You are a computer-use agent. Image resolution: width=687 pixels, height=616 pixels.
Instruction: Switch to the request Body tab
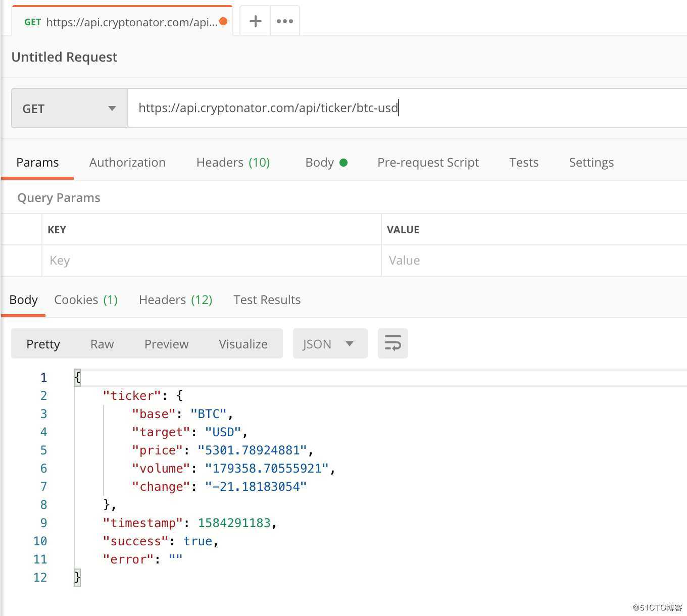click(326, 163)
